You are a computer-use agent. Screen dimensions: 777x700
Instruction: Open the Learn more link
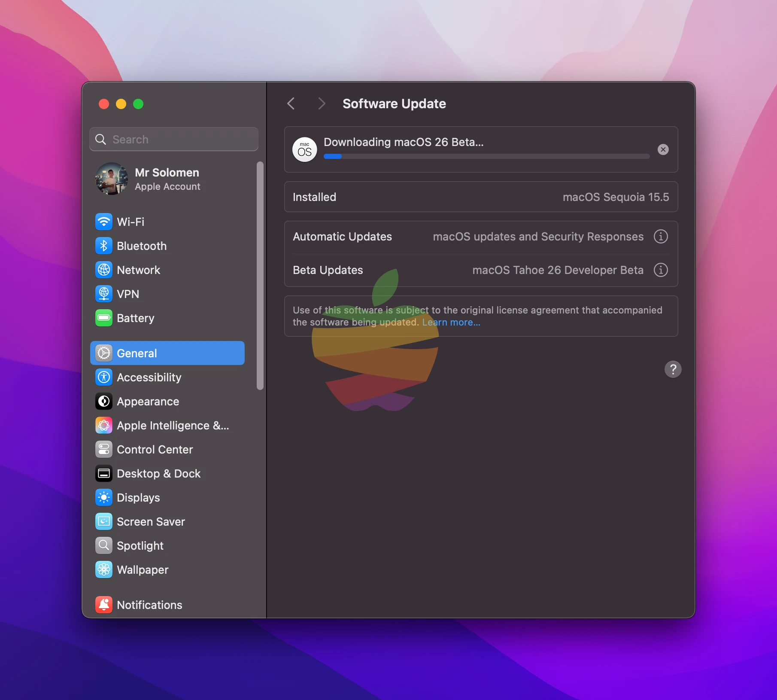click(451, 323)
